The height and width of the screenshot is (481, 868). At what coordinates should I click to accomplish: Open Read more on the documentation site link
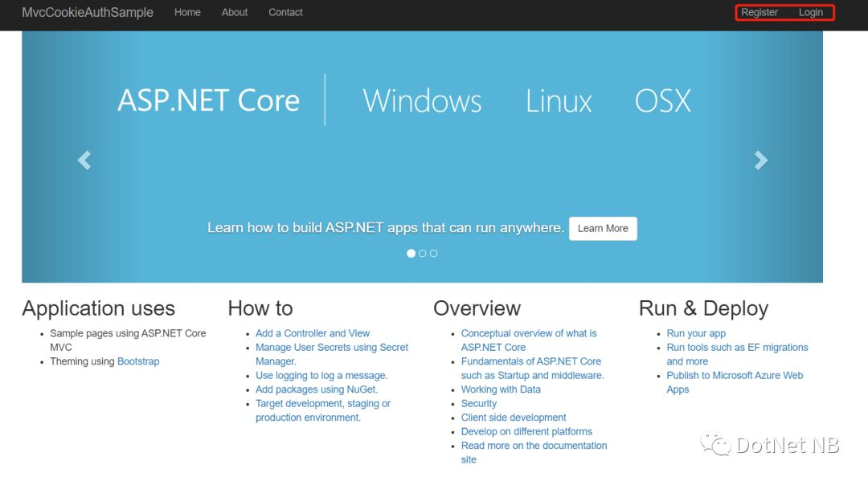click(x=534, y=452)
